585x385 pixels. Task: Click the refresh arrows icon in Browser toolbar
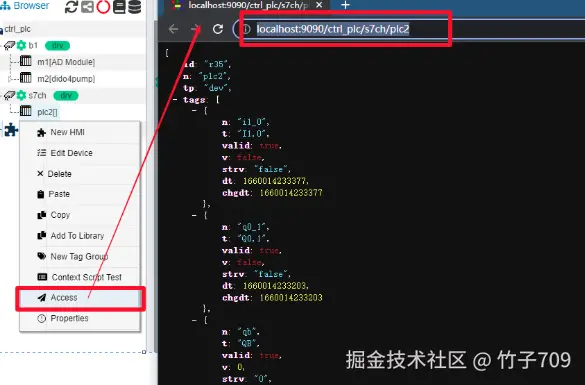pyautogui.click(x=71, y=6)
